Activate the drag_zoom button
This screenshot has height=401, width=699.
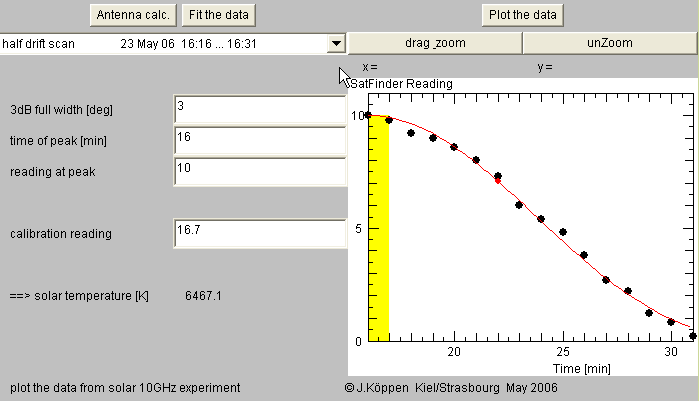(435, 43)
